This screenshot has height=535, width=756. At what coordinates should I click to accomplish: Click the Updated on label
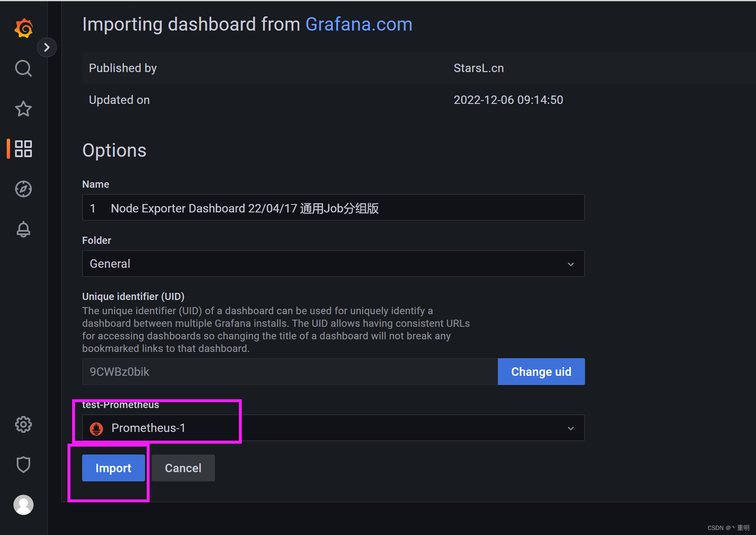click(119, 100)
